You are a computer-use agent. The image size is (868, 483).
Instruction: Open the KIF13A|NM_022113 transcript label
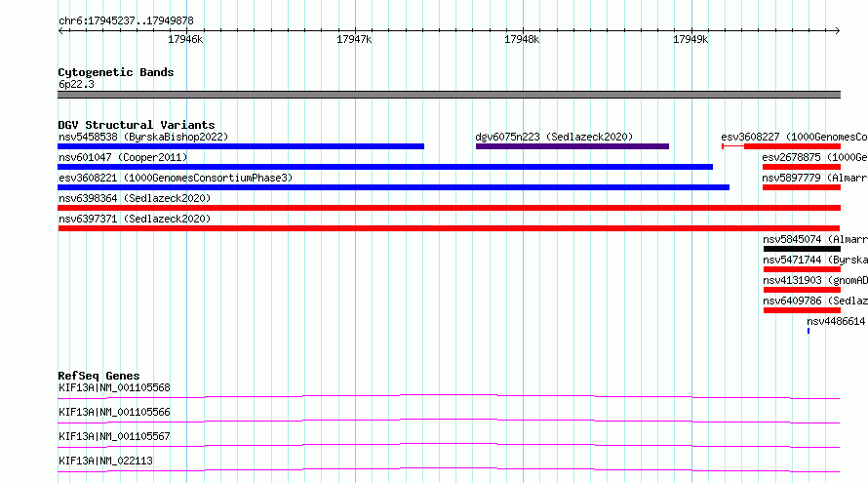pyautogui.click(x=105, y=461)
